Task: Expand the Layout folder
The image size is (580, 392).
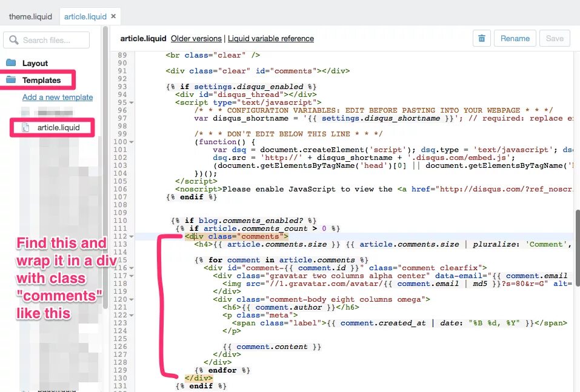Action: coord(35,63)
